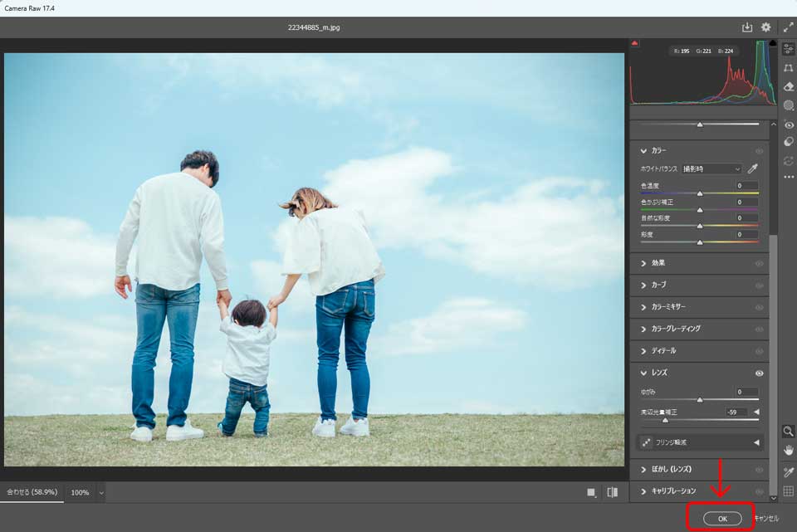Image resolution: width=797 pixels, height=532 pixels.
Task: Open the Masking tool
Action: [789, 105]
